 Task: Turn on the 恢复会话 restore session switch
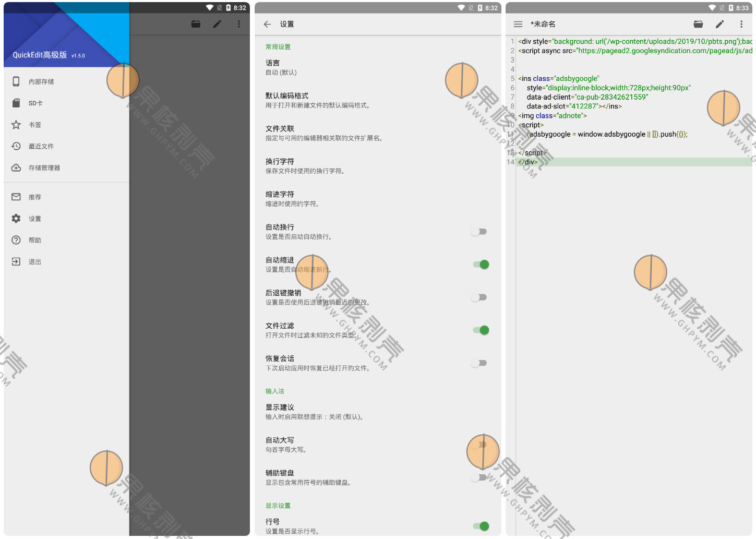(479, 363)
